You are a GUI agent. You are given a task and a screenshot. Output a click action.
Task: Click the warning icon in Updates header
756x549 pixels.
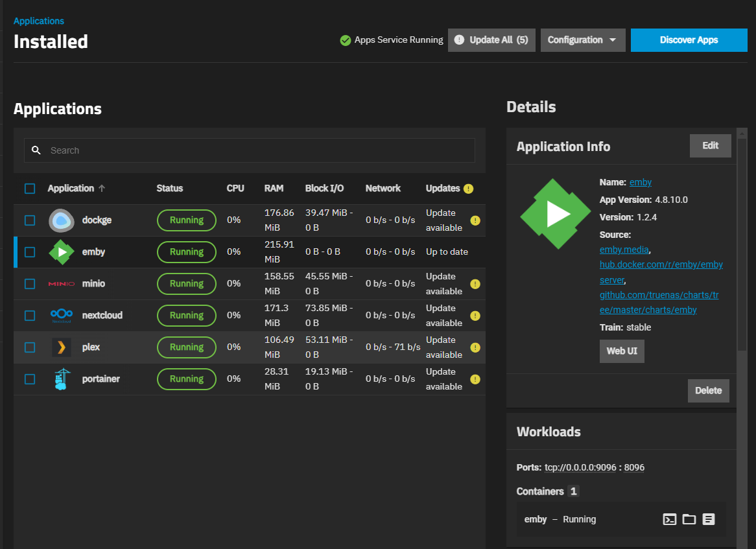click(469, 189)
